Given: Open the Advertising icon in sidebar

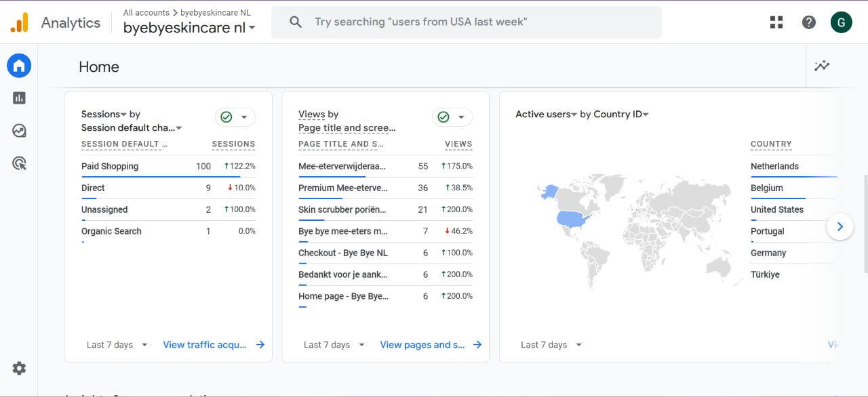Looking at the screenshot, I should [x=19, y=163].
